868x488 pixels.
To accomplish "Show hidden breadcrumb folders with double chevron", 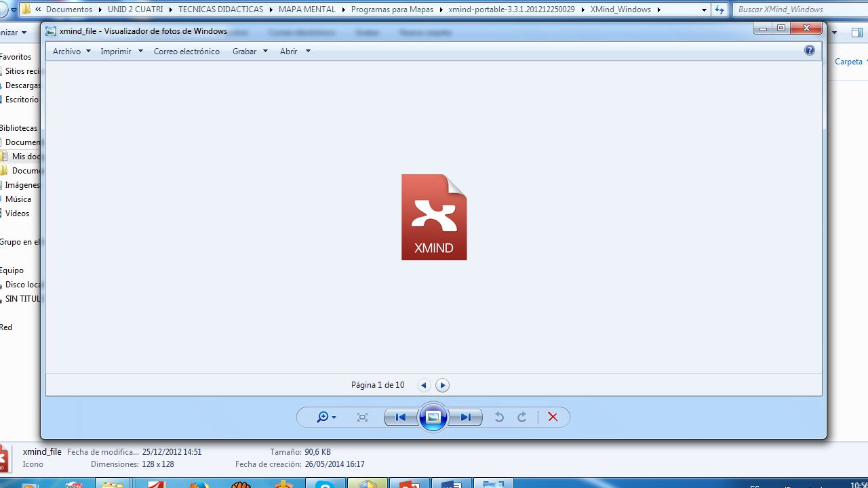I will (39, 9).
